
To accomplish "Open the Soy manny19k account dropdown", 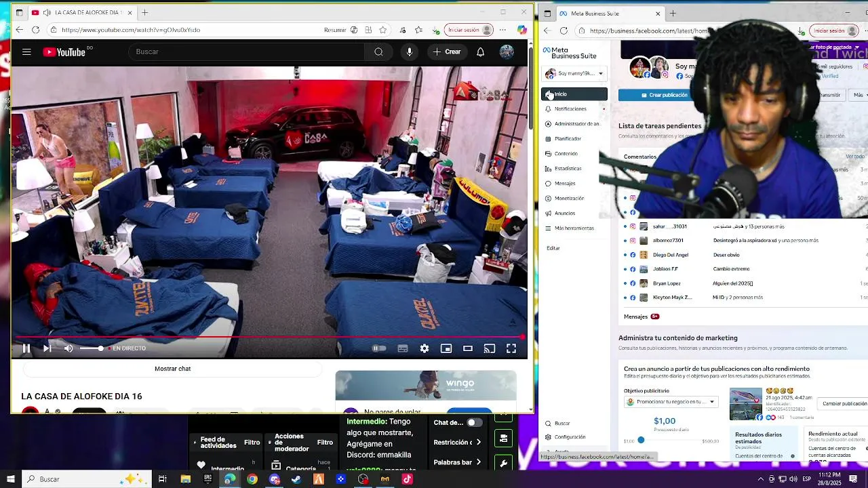I will pos(574,73).
